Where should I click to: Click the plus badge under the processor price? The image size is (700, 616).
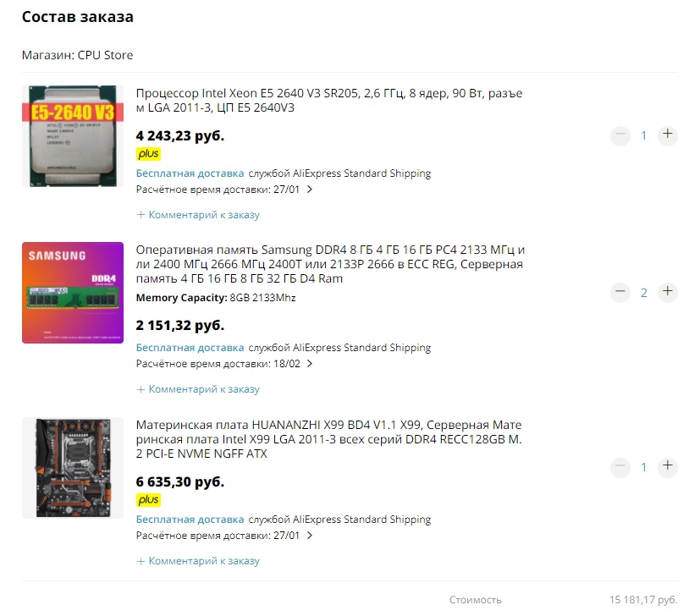(148, 153)
